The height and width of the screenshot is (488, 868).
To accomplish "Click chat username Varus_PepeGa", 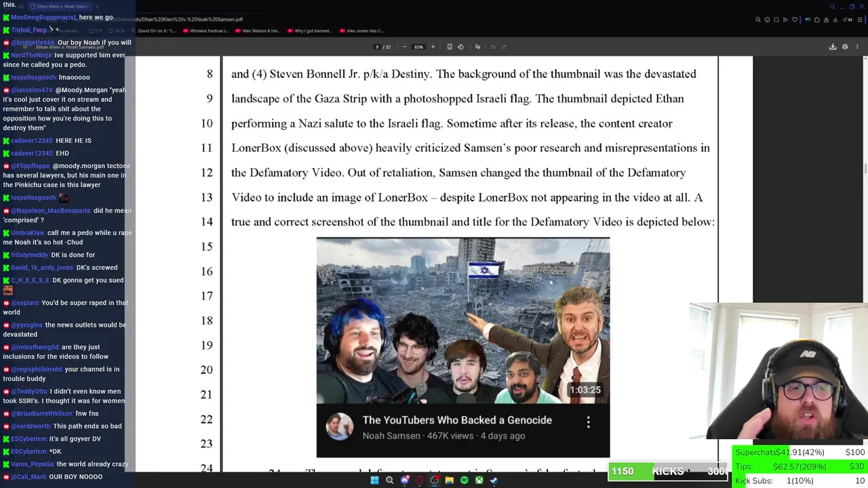I will point(33,464).
